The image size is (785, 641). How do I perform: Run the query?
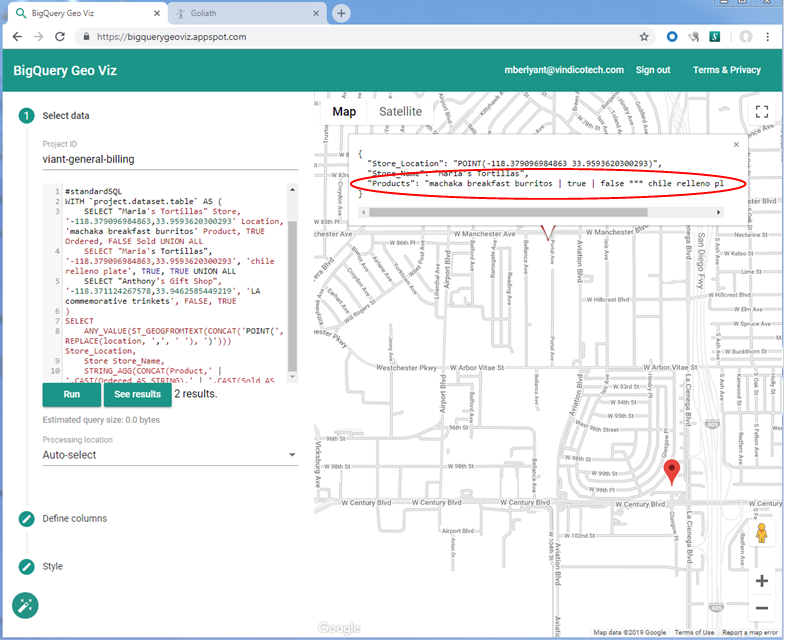pyautogui.click(x=71, y=394)
